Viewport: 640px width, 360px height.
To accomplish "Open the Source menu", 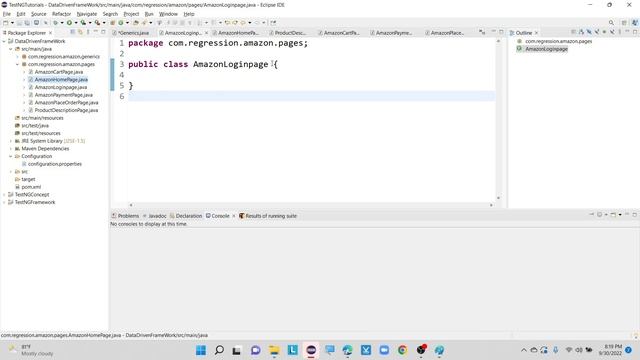I will (x=38, y=14).
